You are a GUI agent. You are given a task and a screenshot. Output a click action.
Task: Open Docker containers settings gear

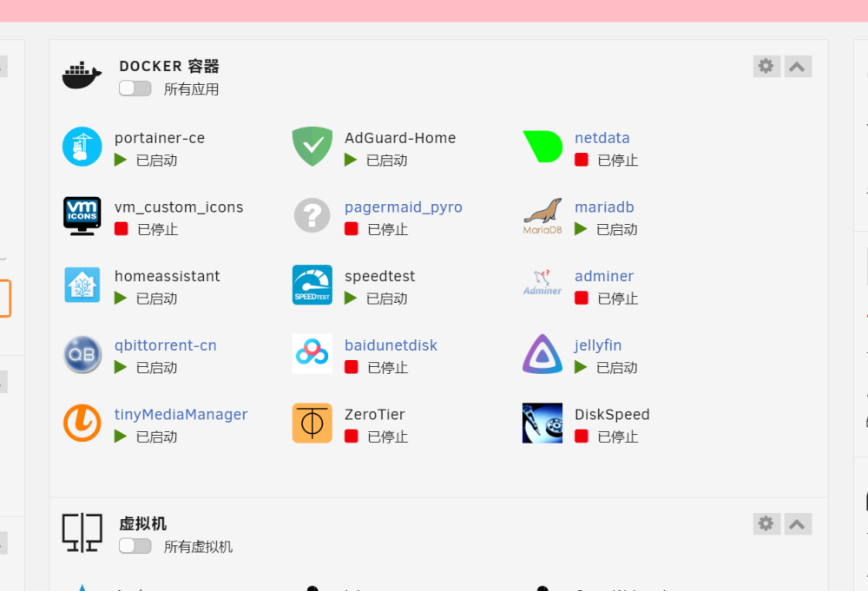coord(766,67)
